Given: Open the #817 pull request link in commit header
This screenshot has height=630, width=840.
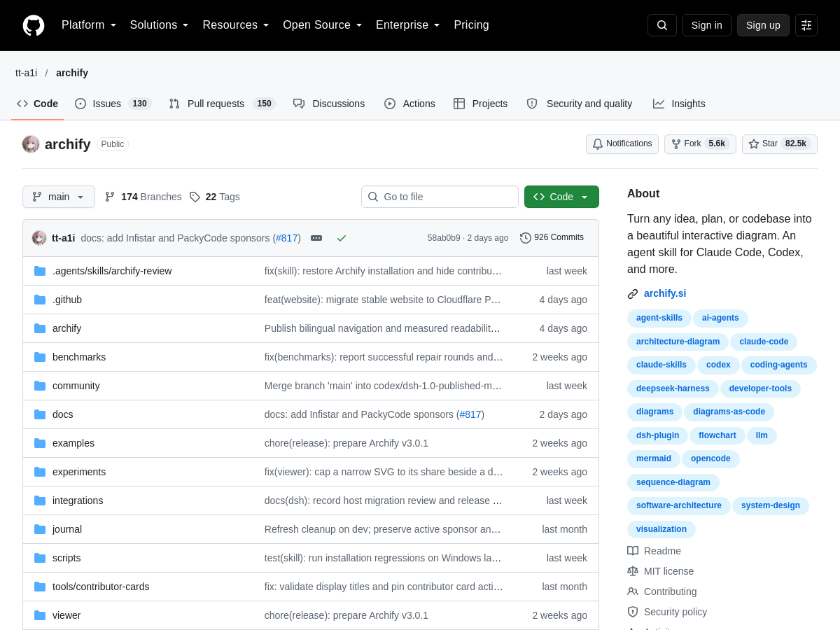Looking at the screenshot, I should coord(287,238).
